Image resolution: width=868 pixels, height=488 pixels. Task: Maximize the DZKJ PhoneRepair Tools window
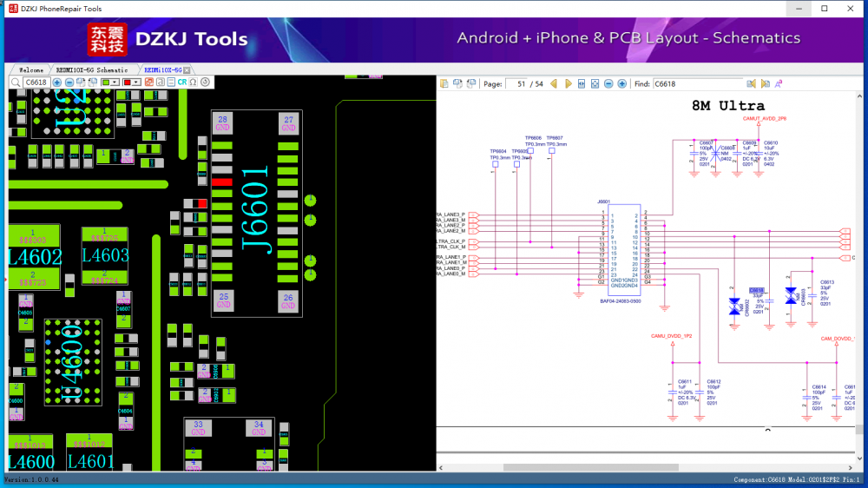[825, 9]
